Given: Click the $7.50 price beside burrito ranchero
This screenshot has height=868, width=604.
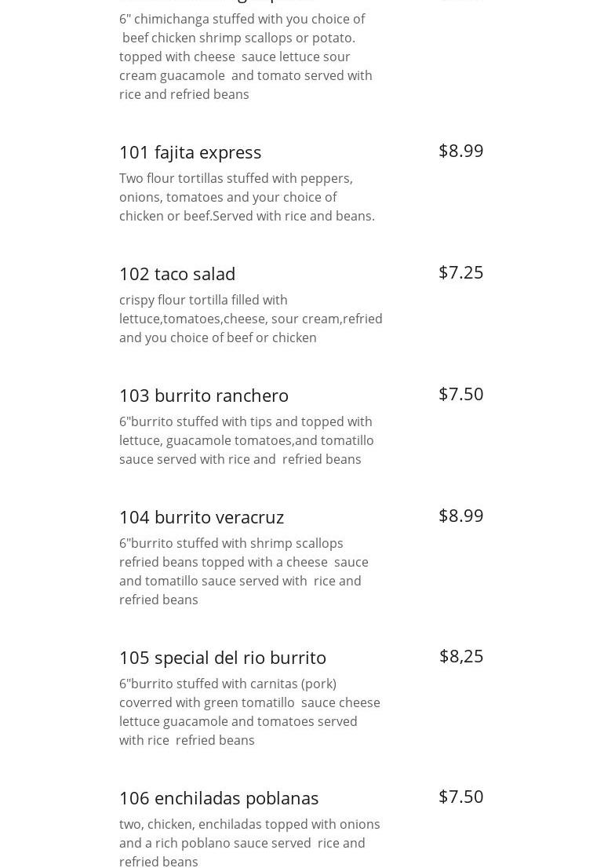Looking at the screenshot, I should point(460,394).
